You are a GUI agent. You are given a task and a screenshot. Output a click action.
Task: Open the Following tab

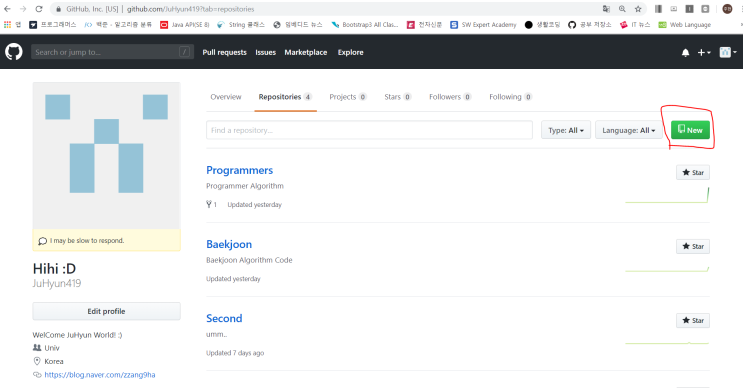click(x=510, y=97)
